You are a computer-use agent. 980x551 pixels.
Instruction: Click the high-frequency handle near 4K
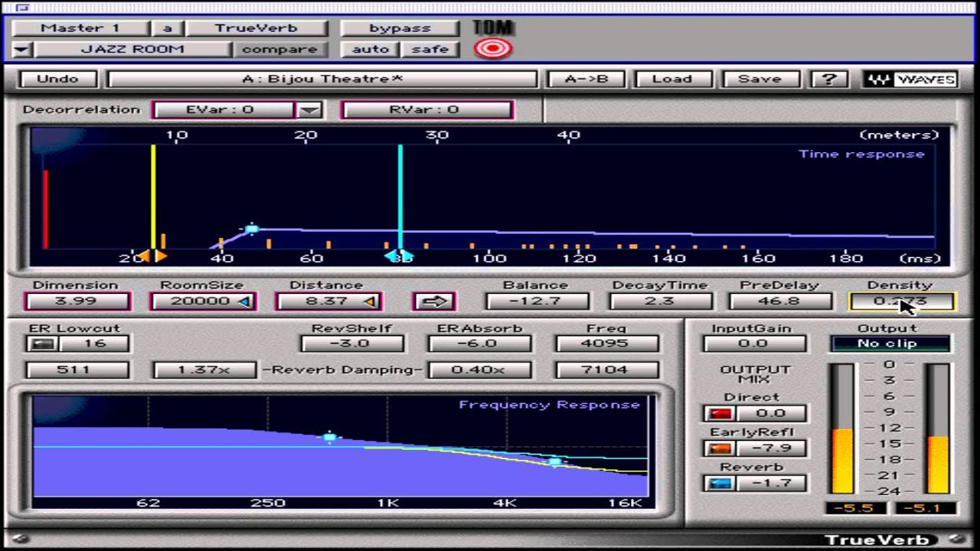click(556, 461)
